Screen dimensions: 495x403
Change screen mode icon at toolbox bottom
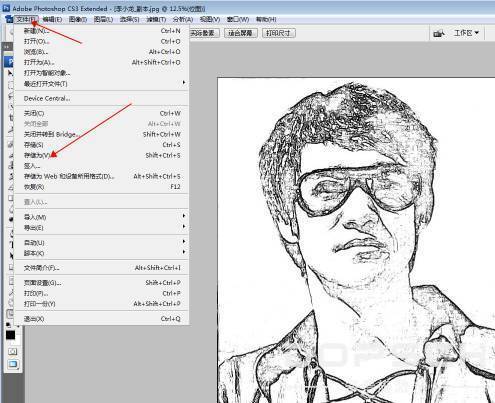[x=13, y=364]
